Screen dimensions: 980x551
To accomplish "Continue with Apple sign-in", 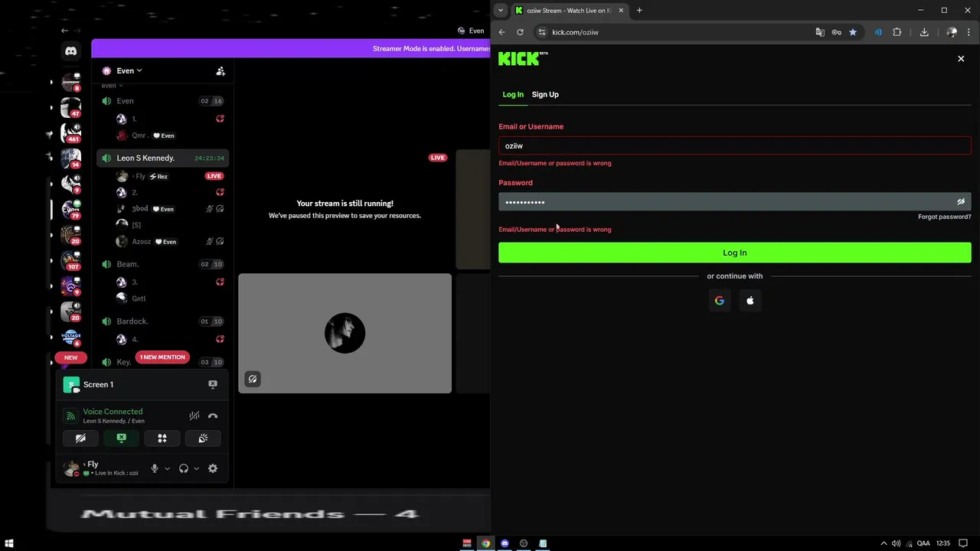I will point(750,301).
